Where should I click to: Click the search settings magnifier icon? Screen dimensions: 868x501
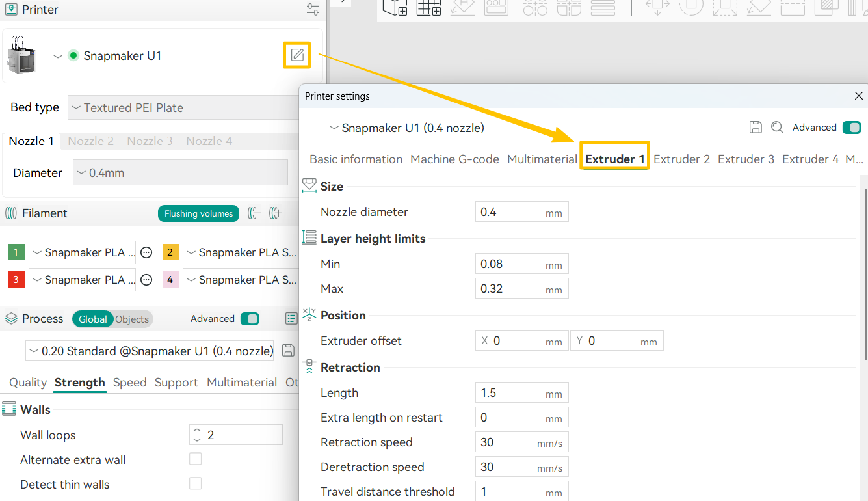(777, 128)
